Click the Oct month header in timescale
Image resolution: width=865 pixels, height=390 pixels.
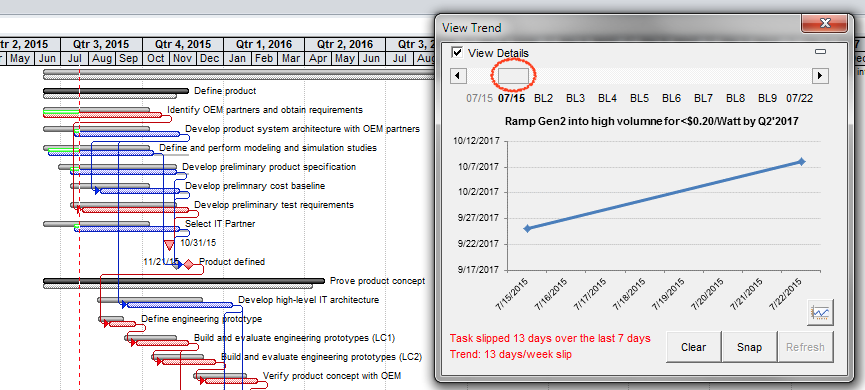tap(156, 58)
